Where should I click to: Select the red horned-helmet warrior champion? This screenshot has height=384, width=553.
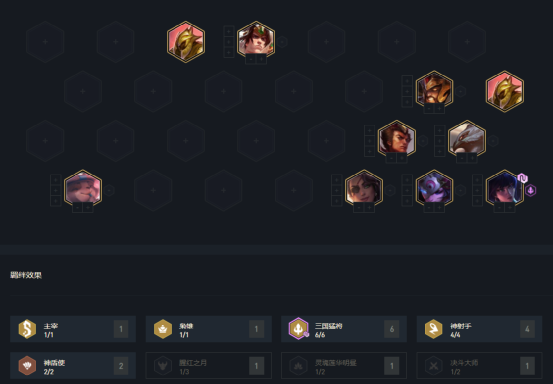[x=434, y=89]
